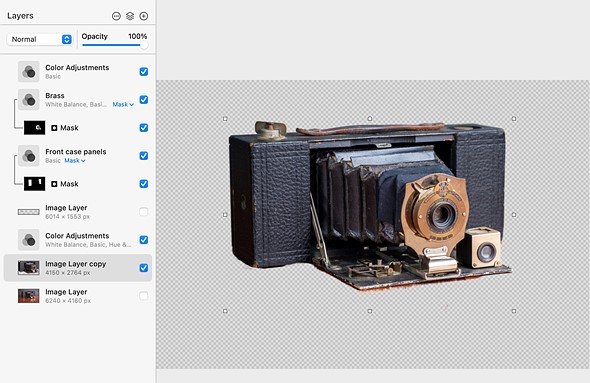Show the bottom 6240 × 4160 Image Layer
The image size is (590, 383).
(x=144, y=296)
